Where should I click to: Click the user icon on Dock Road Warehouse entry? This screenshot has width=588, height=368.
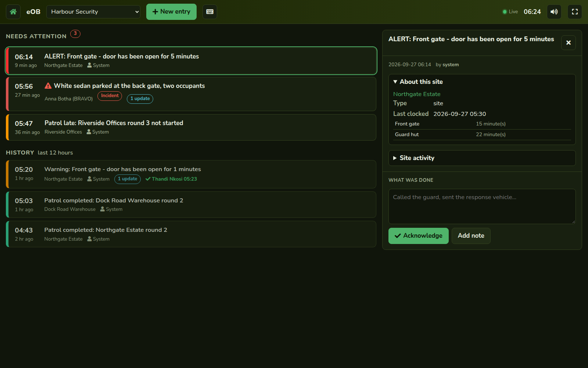pyautogui.click(x=103, y=209)
